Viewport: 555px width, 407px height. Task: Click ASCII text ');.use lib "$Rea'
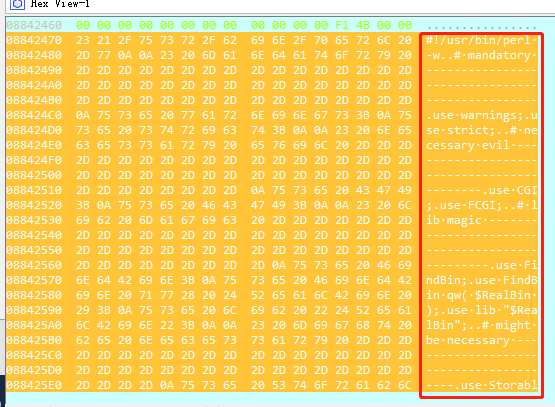(481, 310)
